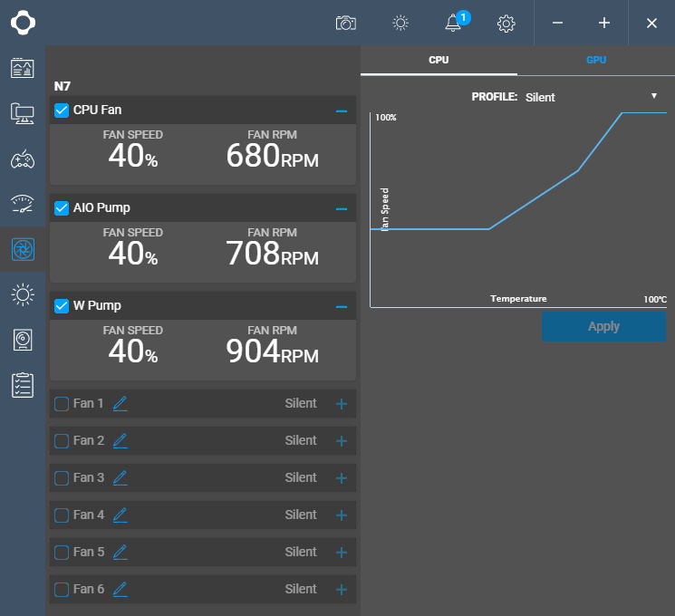Select the CPU tab
Screen dimensions: 675x616
[439, 60]
